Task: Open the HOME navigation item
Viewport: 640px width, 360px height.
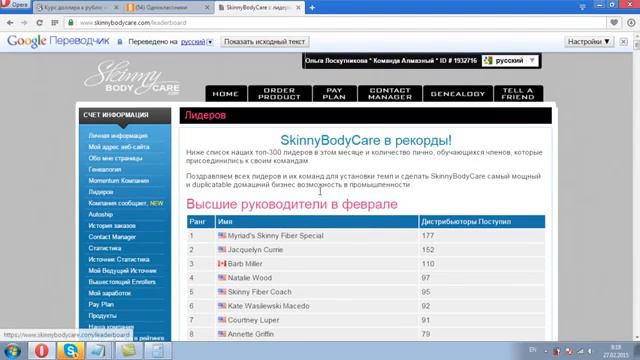Action: 226,93
